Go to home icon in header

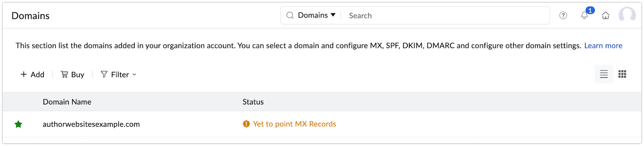[605, 15]
